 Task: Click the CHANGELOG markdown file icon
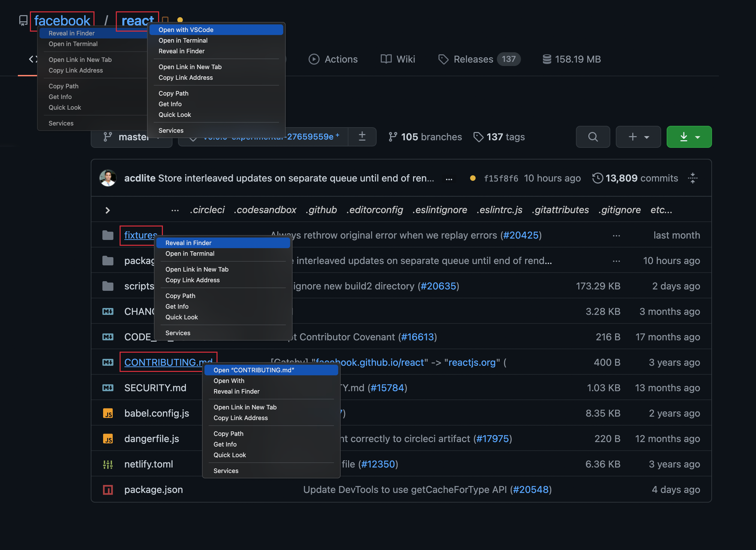coord(108,311)
